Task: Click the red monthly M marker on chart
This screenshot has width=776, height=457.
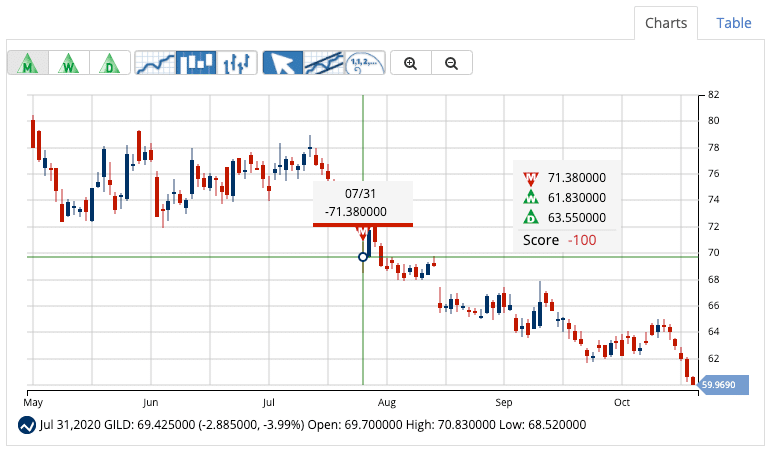Action: 363,233
